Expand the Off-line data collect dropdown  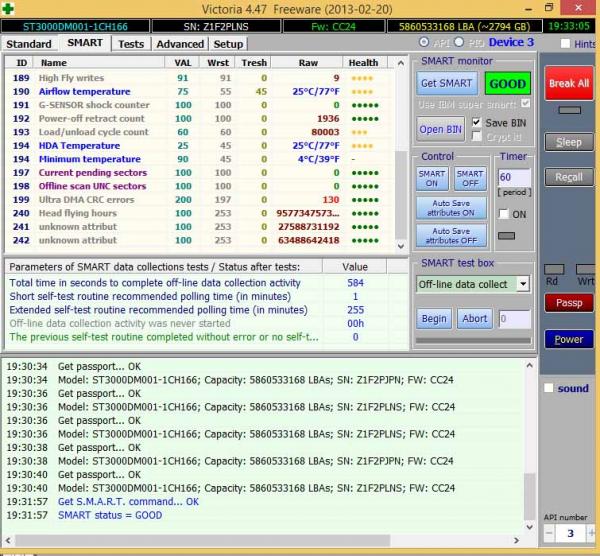pyautogui.click(x=522, y=284)
